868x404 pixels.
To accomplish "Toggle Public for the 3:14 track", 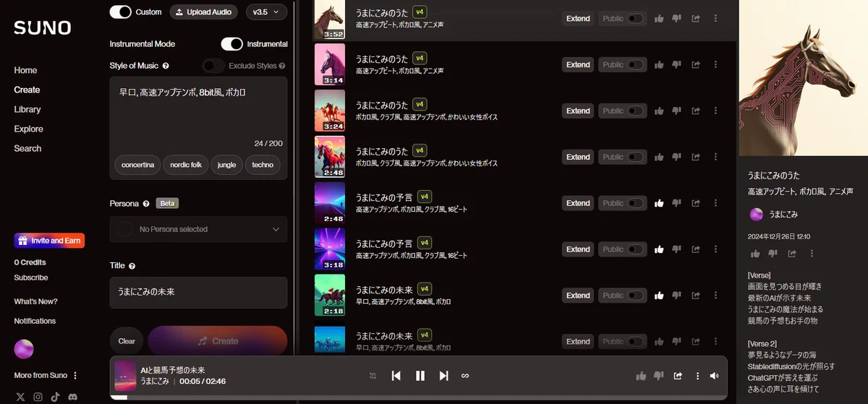I will click(635, 65).
